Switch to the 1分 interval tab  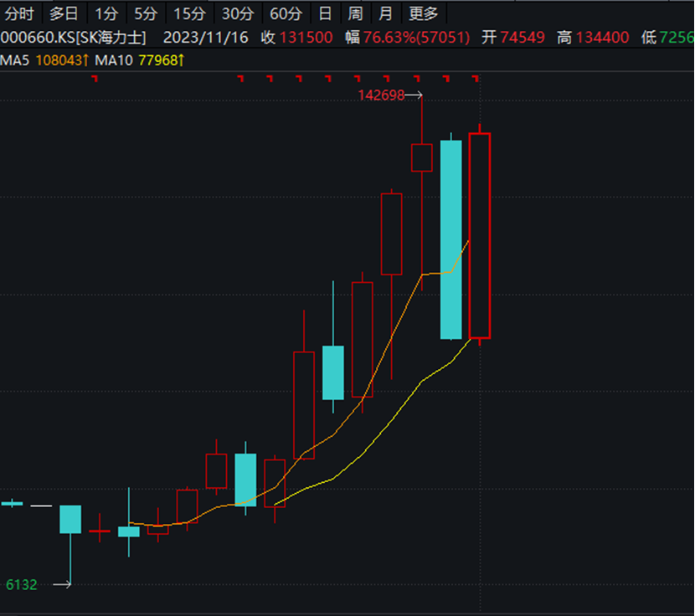click(x=106, y=13)
